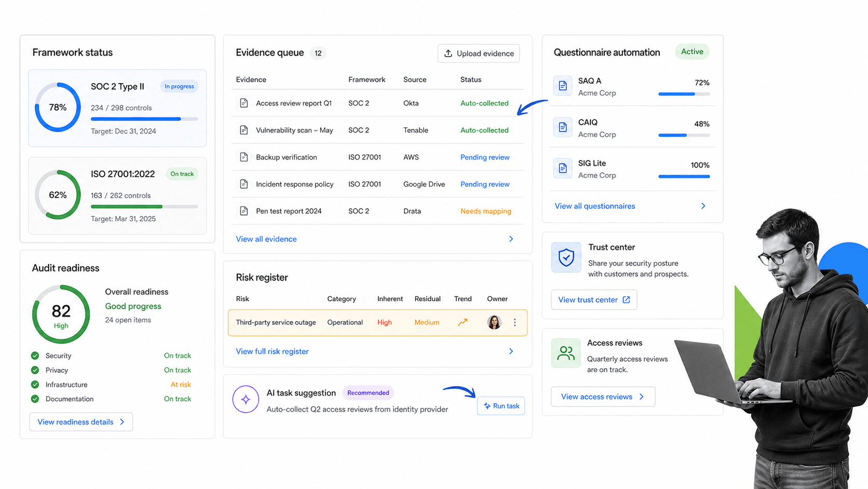Click the Good progress readiness label
Screen dimensions: 868x489
coord(133,306)
